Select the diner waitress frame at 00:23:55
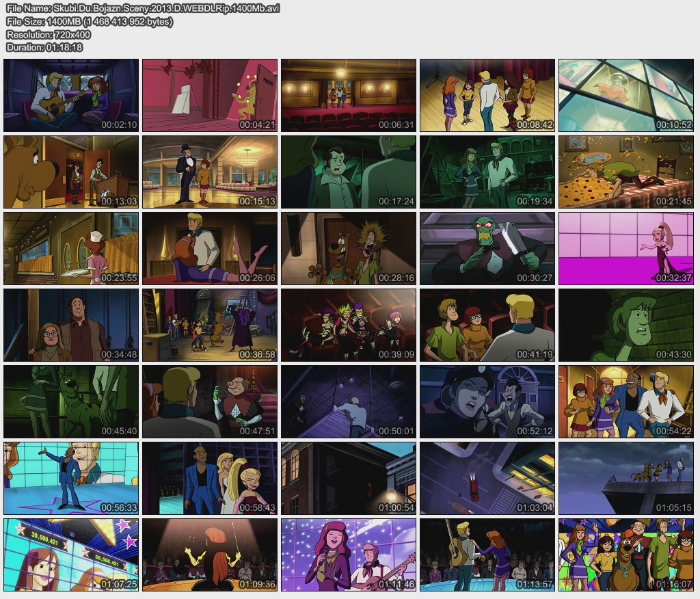 71,248
